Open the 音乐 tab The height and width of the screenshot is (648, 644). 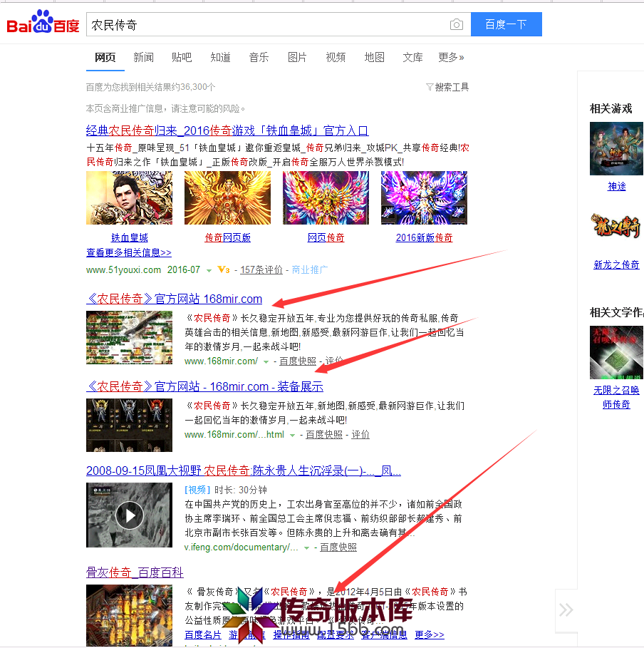[259, 57]
